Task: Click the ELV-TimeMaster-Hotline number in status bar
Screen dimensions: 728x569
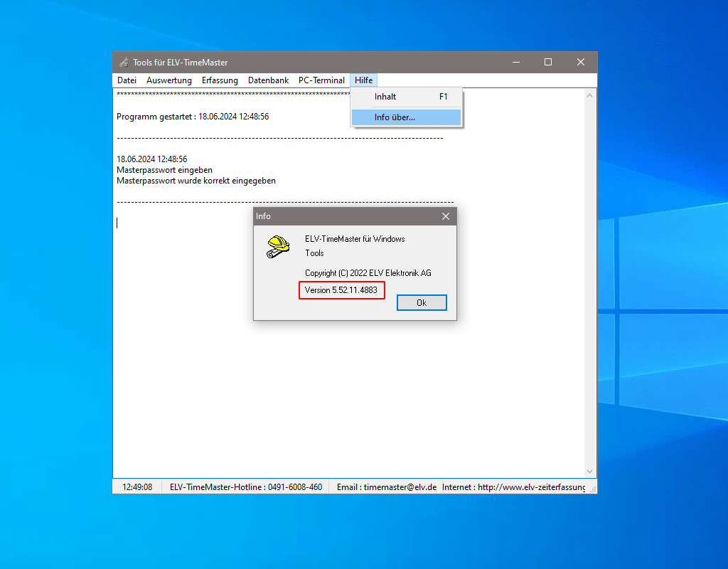Action: click(x=245, y=486)
